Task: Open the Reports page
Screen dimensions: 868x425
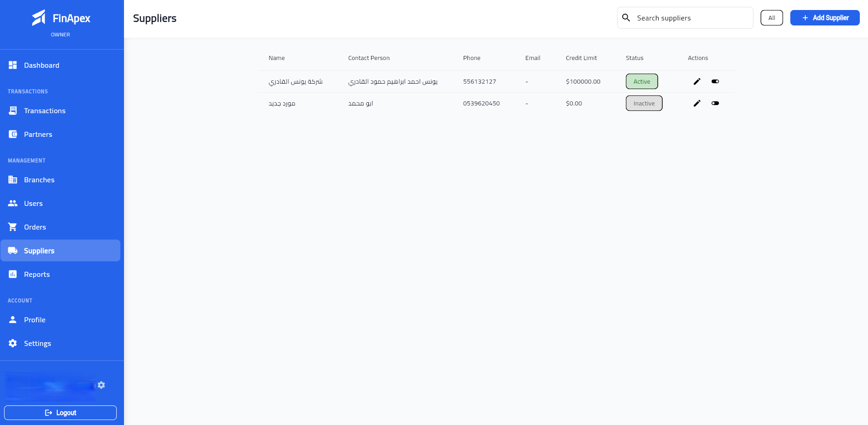Action: [x=60, y=275]
